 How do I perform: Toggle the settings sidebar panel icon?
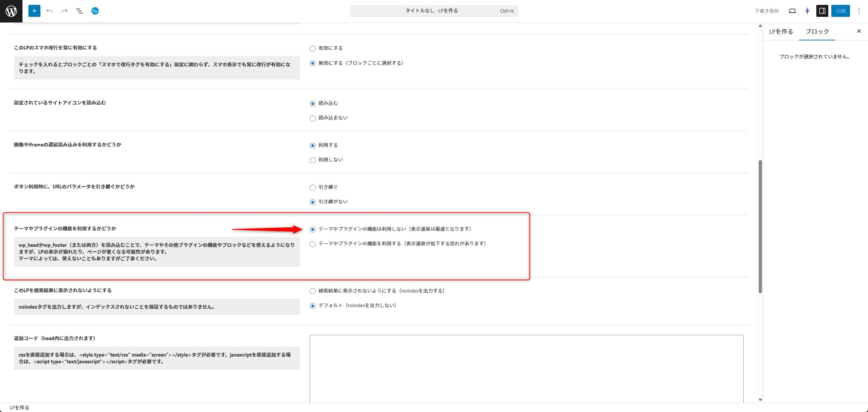coord(822,11)
